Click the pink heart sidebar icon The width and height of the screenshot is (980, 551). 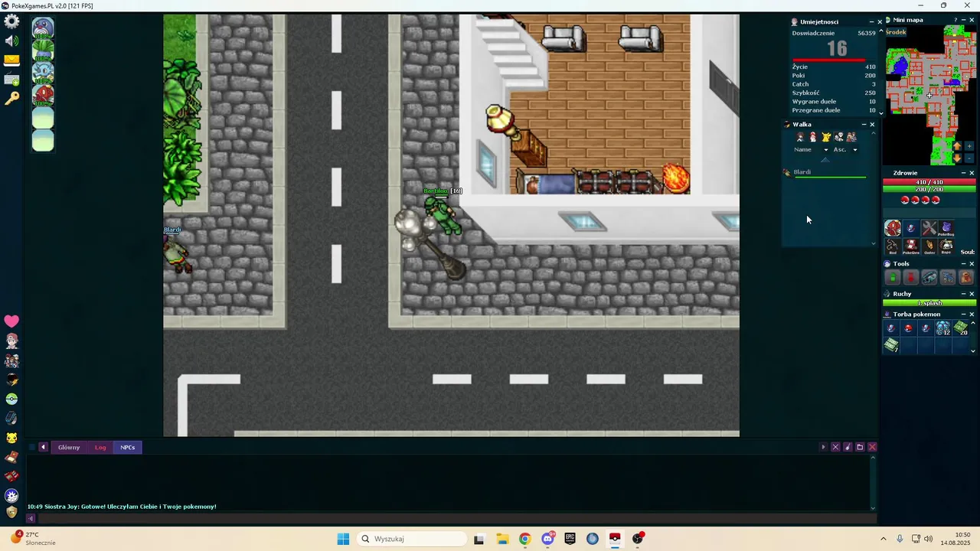tap(11, 321)
